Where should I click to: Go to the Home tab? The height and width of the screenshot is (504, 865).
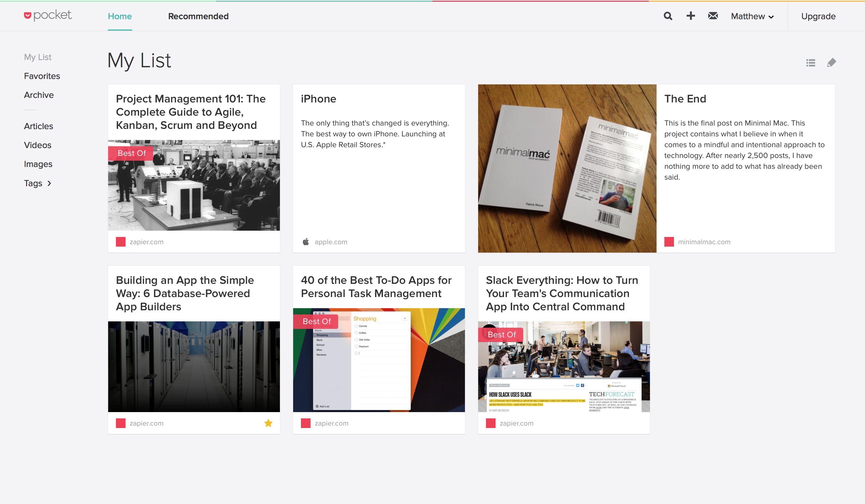tap(120, 17)
